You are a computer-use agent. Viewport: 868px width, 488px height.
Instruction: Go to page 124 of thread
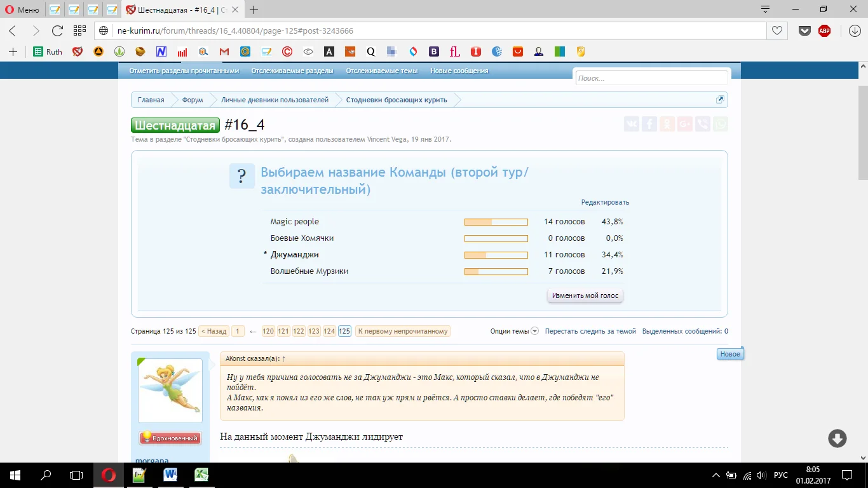329,331
